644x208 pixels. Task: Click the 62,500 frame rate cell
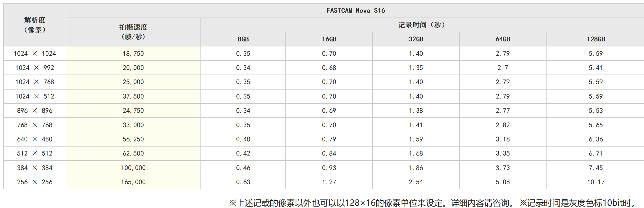coord(133,153)
